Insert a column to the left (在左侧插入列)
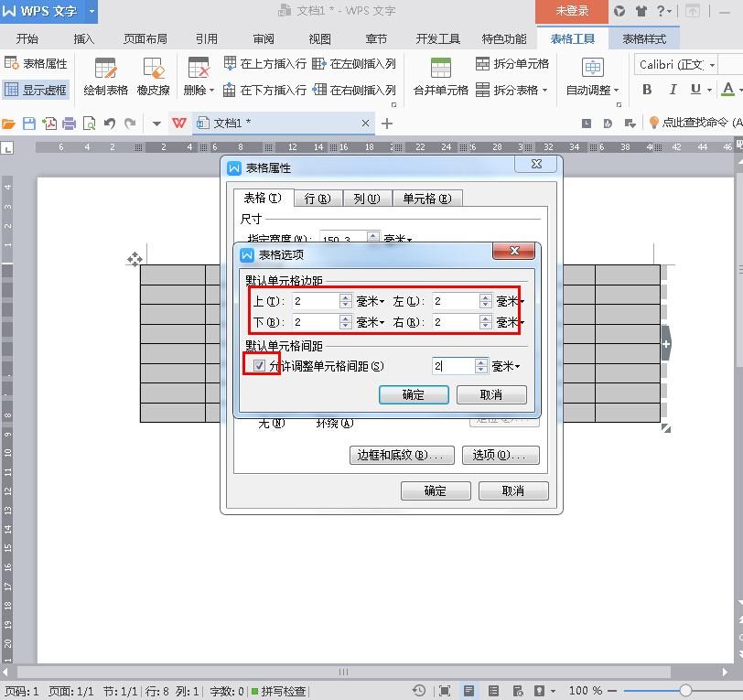Viewport: 743px width, 700px height. [x=354, y=63]
